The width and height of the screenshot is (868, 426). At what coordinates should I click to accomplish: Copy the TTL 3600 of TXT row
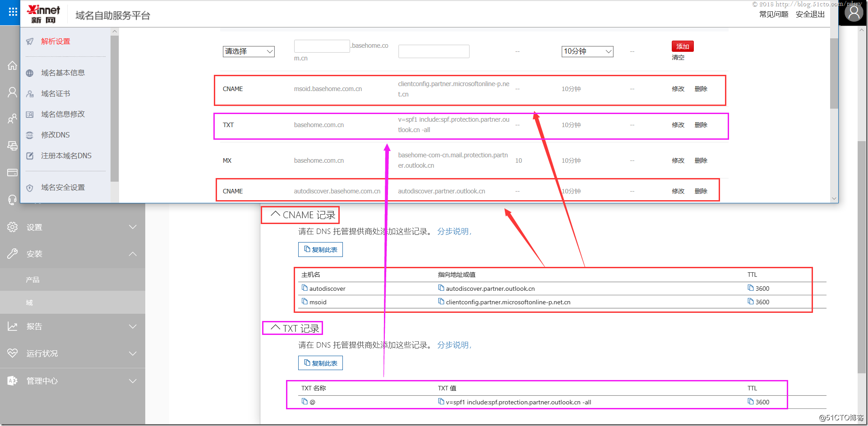pyautogui.click(x=750, y=402)
